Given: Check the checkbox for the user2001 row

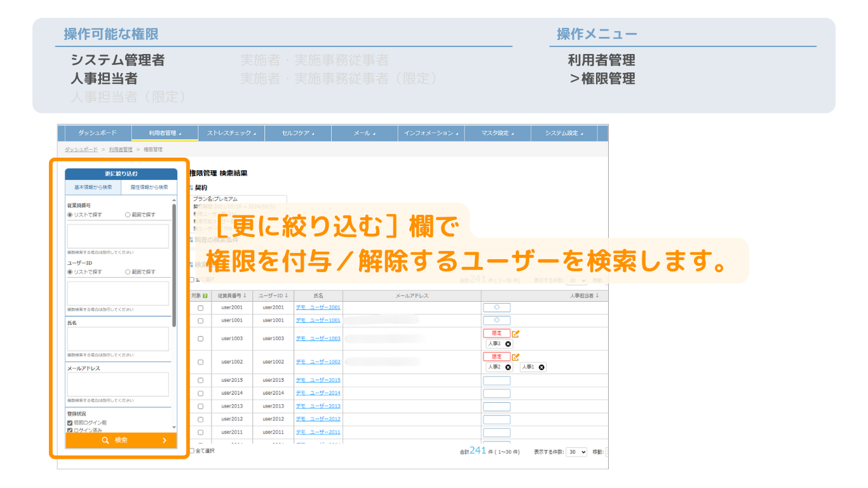Looking at the screenshot, I should tap(200, 308).
